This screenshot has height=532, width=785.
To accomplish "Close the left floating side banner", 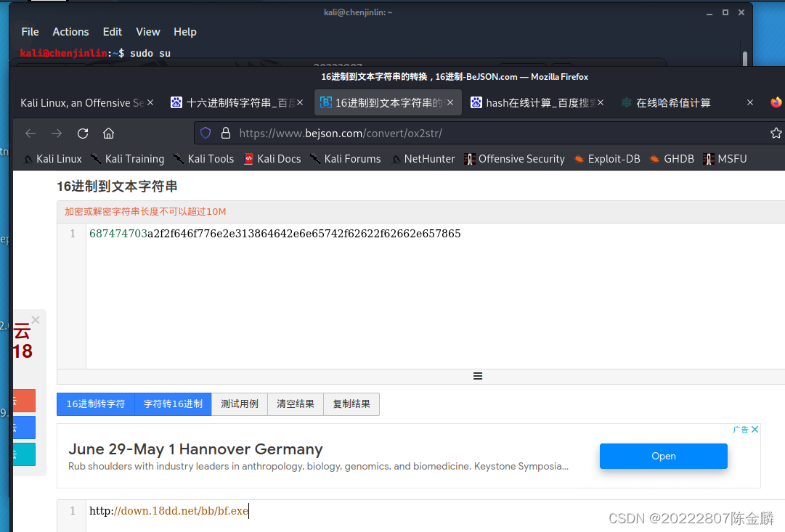I will (35, 320).
